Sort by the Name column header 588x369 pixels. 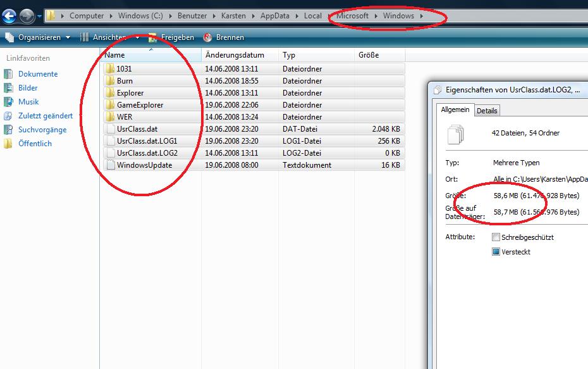click(x=150, y=55)
